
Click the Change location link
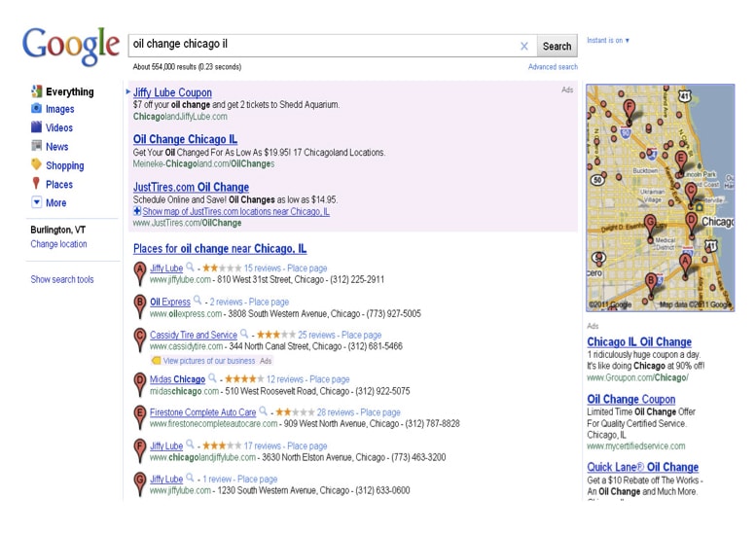tap(58, 244)
